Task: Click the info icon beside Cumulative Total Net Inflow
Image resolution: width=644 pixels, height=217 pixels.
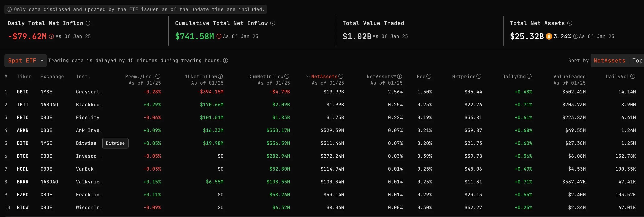Action: point(273,23)
